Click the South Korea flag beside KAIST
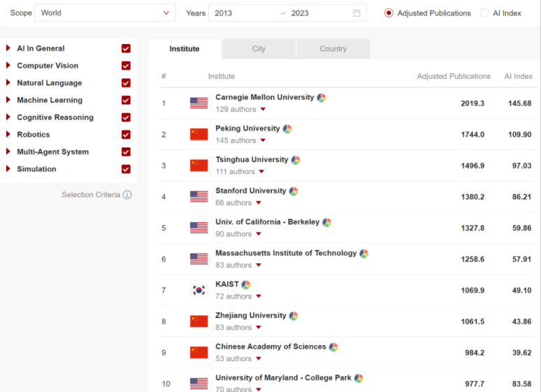The height and width of the screenshot is (392, 541). coord(199,290)
